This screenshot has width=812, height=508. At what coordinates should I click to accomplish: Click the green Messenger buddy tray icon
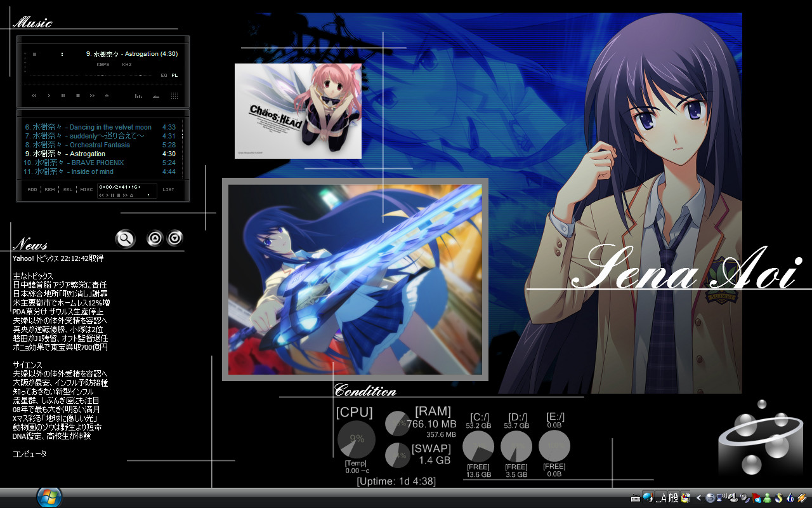(x=767, y=498)
